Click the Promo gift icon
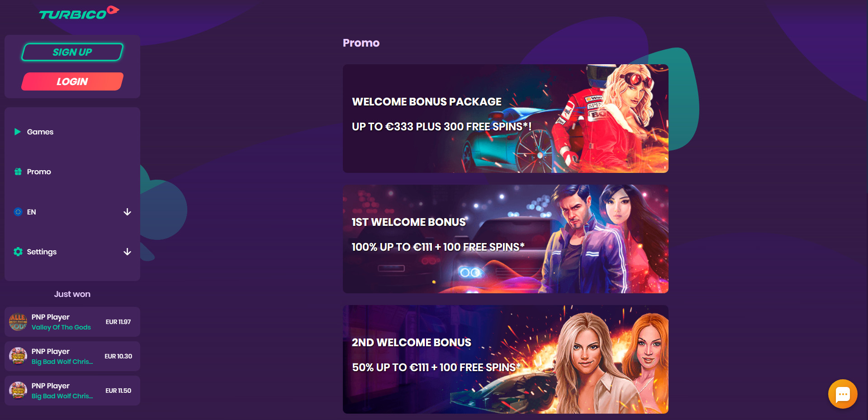Image resolution: width=868 pixels, height=420 pixels. [18, 172]
